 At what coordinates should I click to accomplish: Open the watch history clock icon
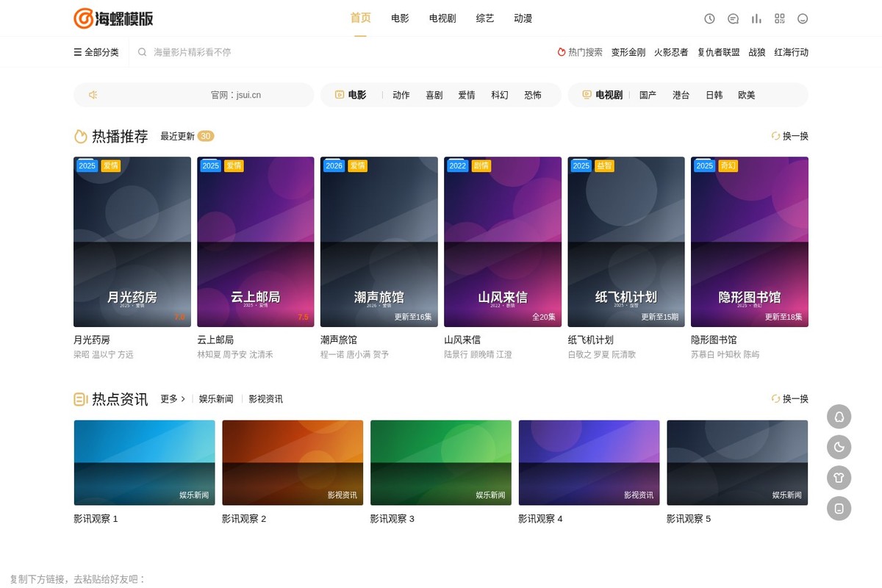point(709,18)
